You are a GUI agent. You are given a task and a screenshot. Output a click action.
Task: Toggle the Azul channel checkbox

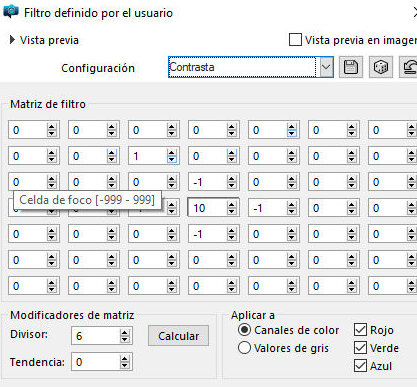[360, 366]
